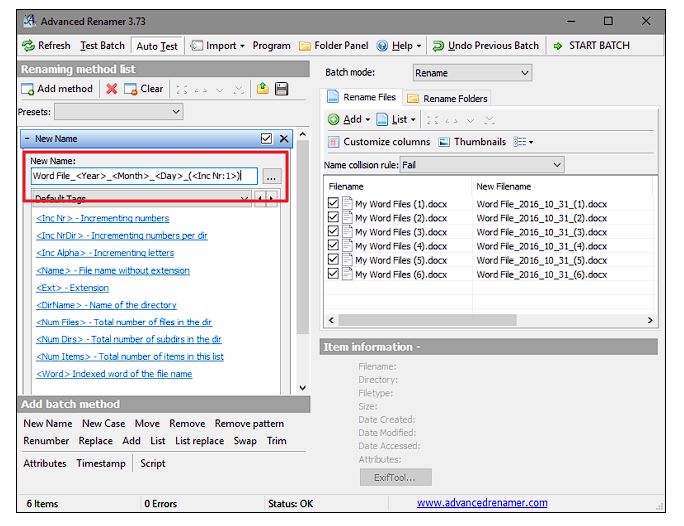This screenshot has width=684, height=526.
Task: Toggle checkbox for My Word Files (4).docx
Action: (334, 246)
